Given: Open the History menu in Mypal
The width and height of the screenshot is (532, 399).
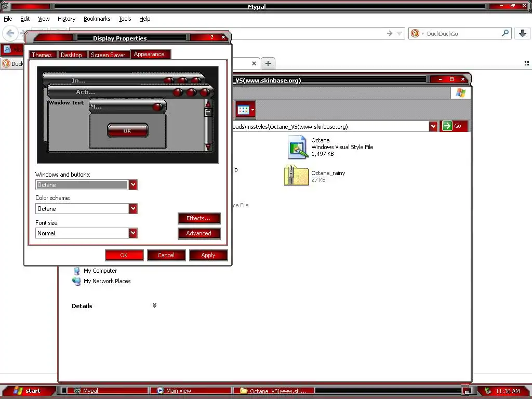Looking at the screenshot, I should (66, 19).
